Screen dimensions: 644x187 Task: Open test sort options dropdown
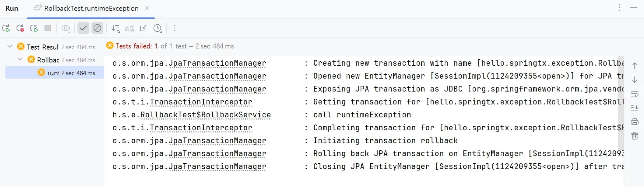pyautogui.click(x=115, y=28)
